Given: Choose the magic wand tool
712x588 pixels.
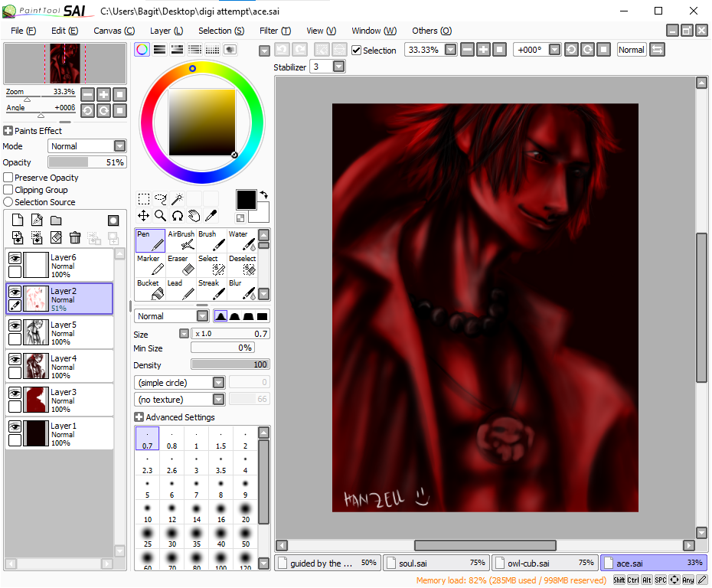Looking at the screenshot, I should pyautogui.click(x=177, y=199).
